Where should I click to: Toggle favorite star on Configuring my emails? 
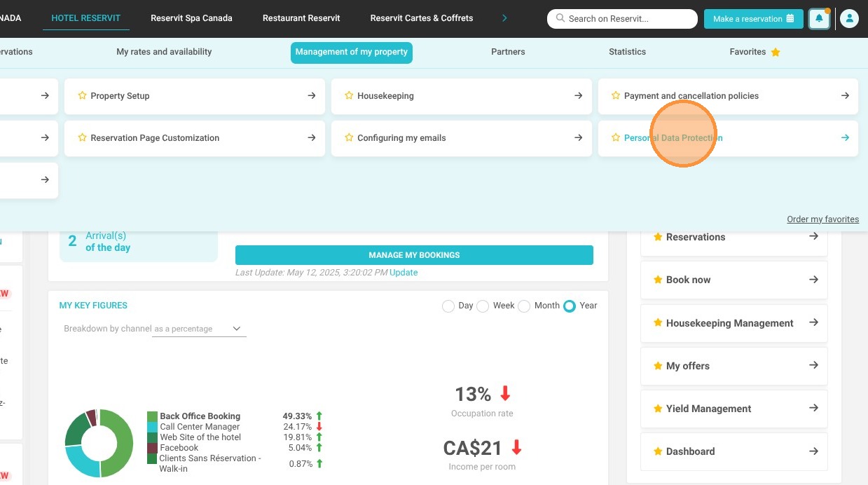349,137
